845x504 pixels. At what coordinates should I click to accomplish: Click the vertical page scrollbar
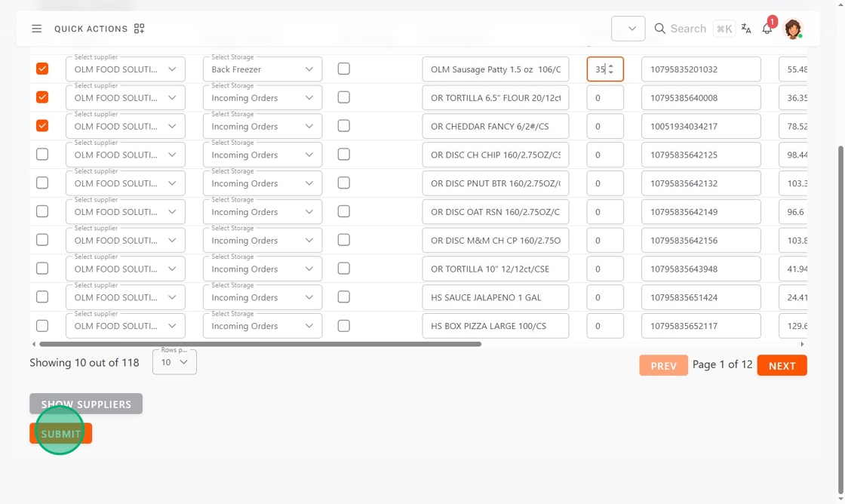click(x=840, y=320)
